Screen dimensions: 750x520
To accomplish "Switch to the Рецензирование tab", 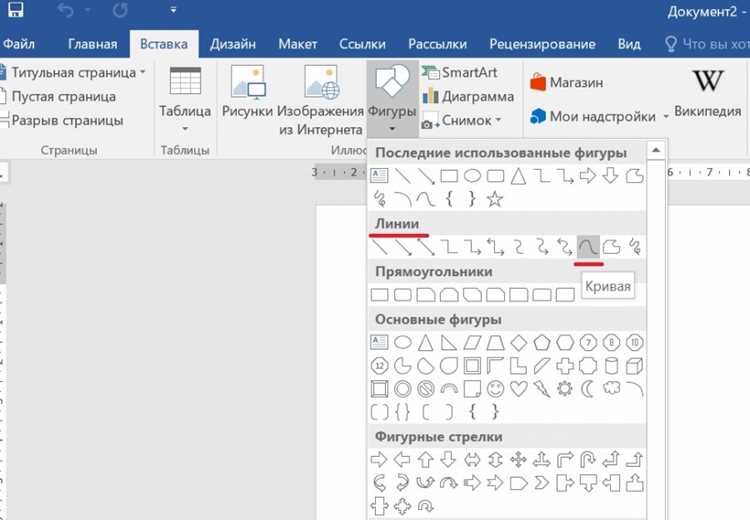I will coord(542,44).
